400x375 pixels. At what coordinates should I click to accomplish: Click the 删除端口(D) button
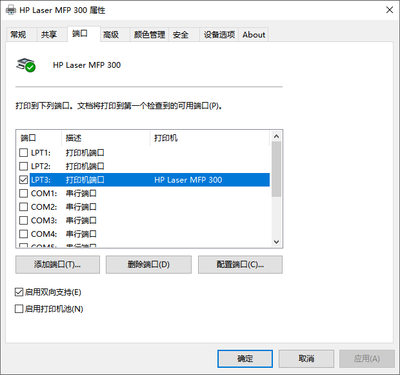pyautogui.click(x=149, y=265)
